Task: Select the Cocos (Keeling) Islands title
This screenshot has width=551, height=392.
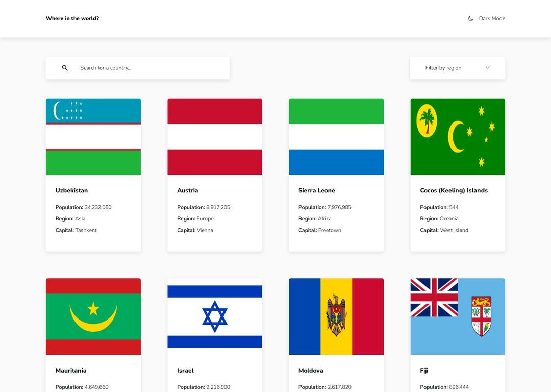Action: tap(454, 190)
